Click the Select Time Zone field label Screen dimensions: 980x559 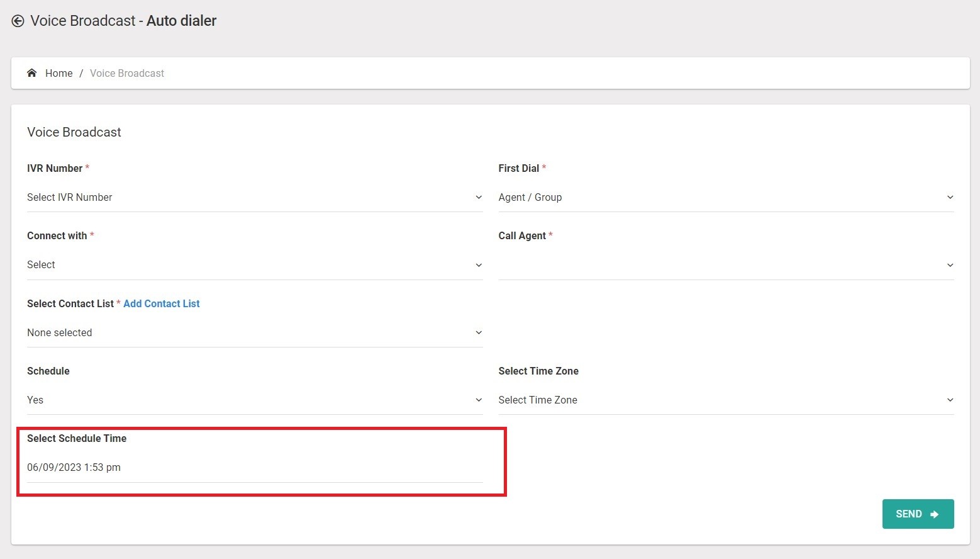[538, 371]
